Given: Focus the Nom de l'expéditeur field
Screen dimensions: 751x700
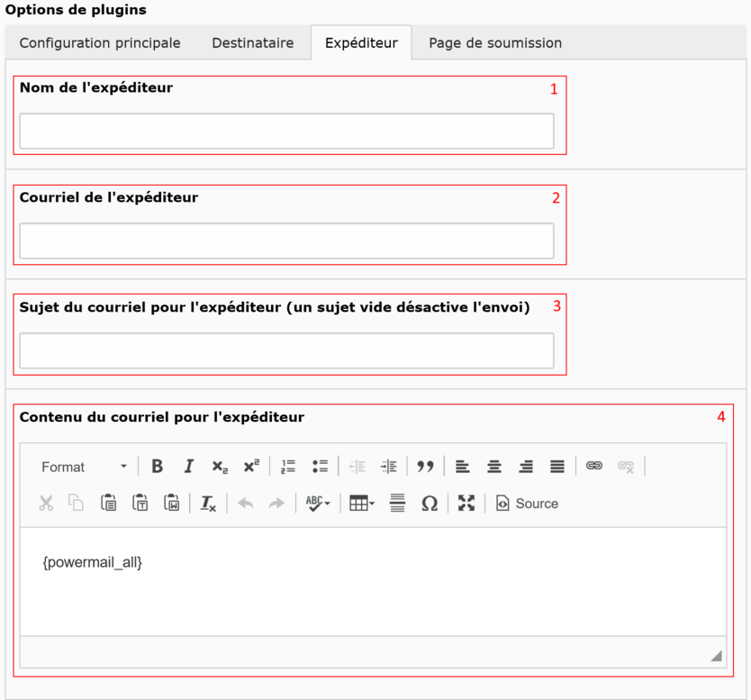Looking at the screenshot, I should pos(286,132).
